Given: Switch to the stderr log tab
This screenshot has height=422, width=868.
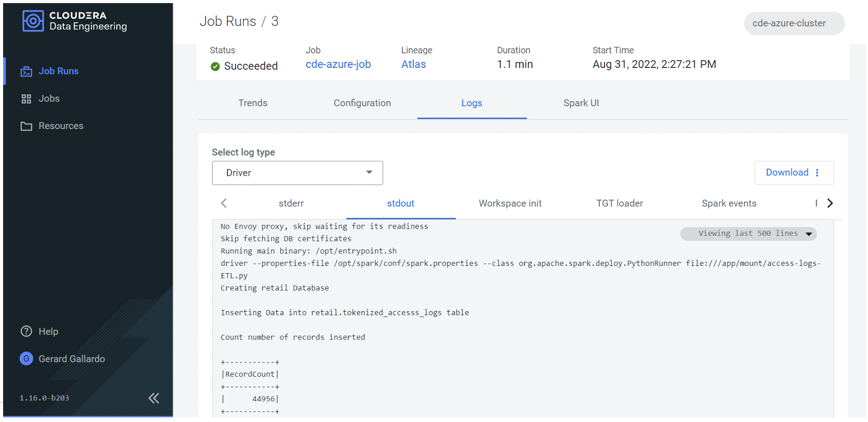Looking at the screenshot, I should pyautogui.click(x=291, y=204).
